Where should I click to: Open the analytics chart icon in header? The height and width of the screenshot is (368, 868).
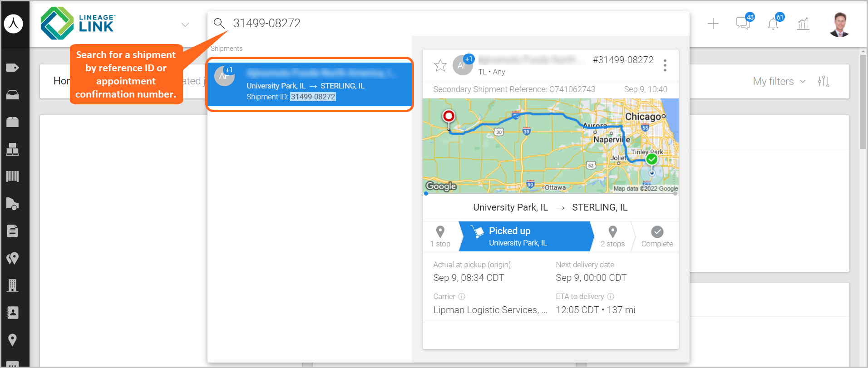(x=803, y=24)
